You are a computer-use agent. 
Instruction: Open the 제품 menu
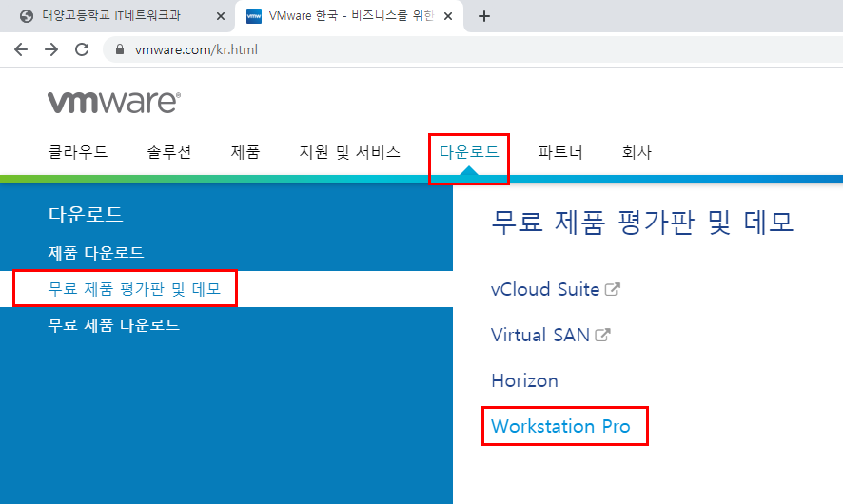click(x=245, y=152)
